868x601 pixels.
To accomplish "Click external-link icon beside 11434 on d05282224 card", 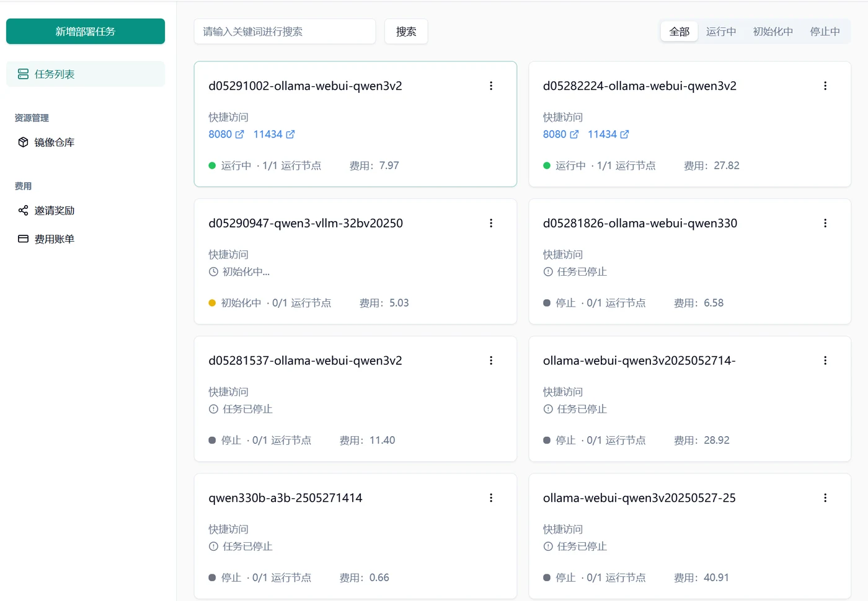I will (624, 134).
